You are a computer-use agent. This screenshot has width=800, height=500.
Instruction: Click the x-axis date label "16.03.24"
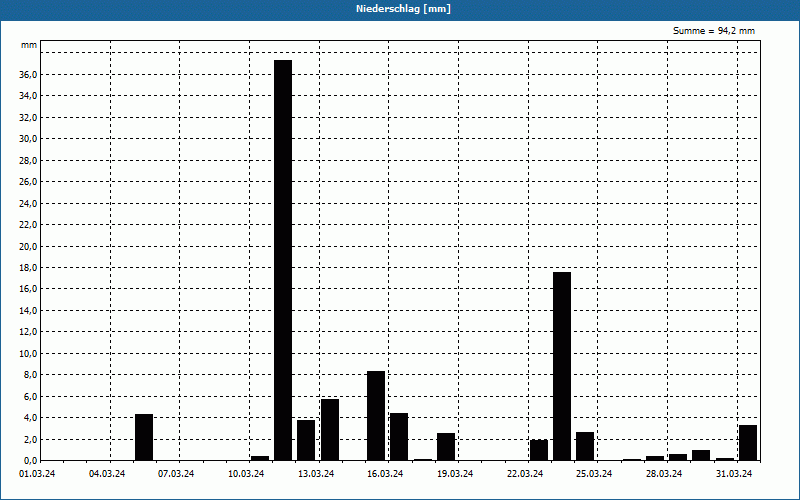click(x=385, y=474)
